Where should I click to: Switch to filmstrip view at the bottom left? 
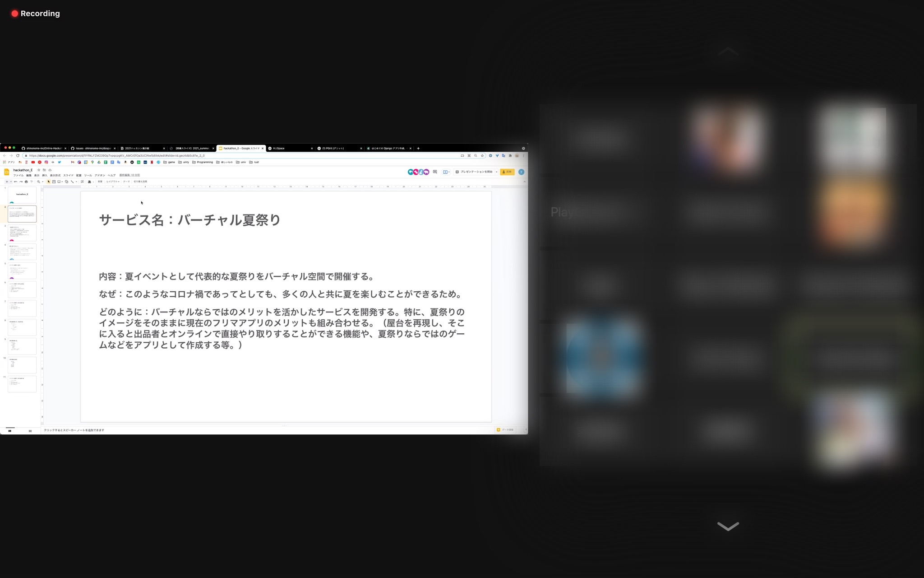pos(10,431)
